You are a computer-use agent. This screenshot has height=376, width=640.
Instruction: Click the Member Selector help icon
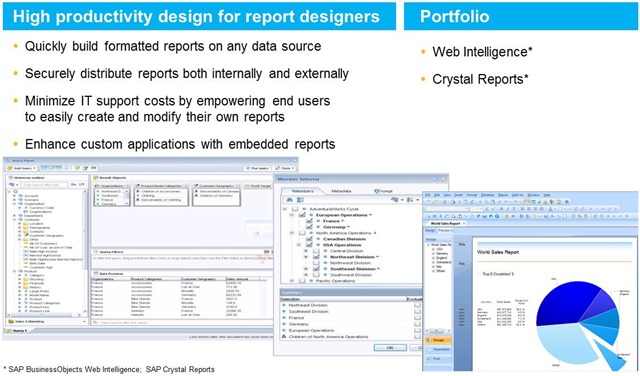point(435,179)
